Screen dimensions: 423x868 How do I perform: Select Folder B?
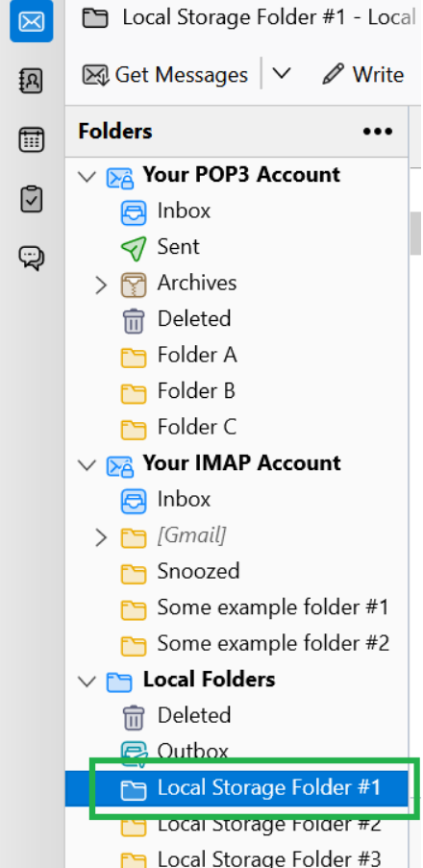click(236, 391)
